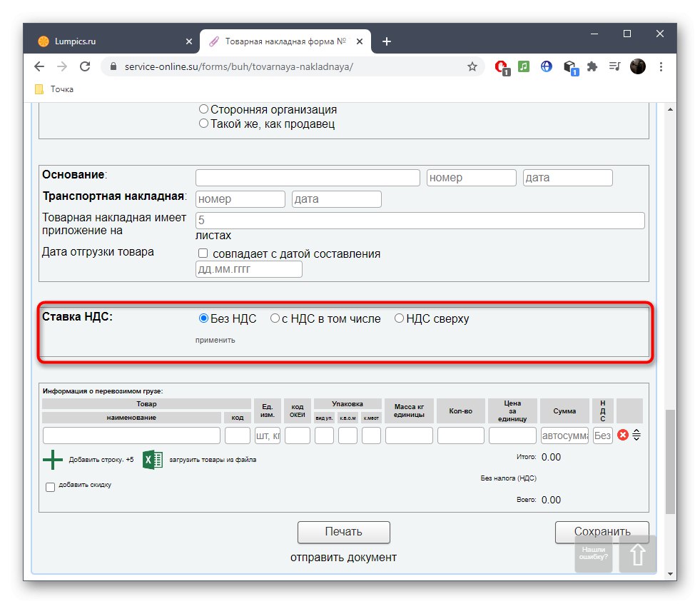Open the Chrome three-dot menu

coord(661,66)
